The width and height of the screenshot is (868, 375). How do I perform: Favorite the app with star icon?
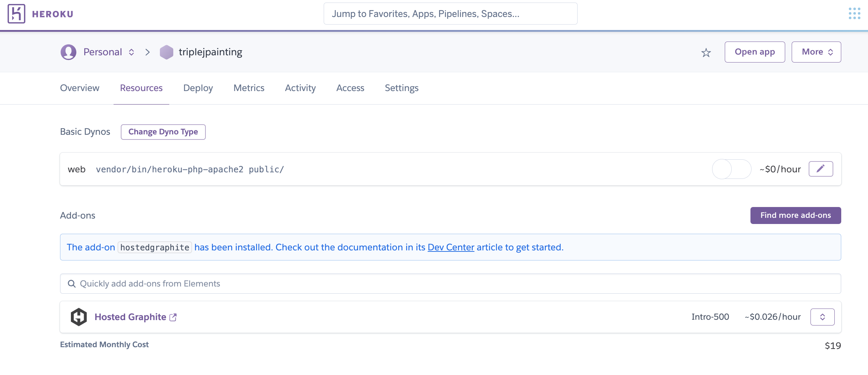706,53
